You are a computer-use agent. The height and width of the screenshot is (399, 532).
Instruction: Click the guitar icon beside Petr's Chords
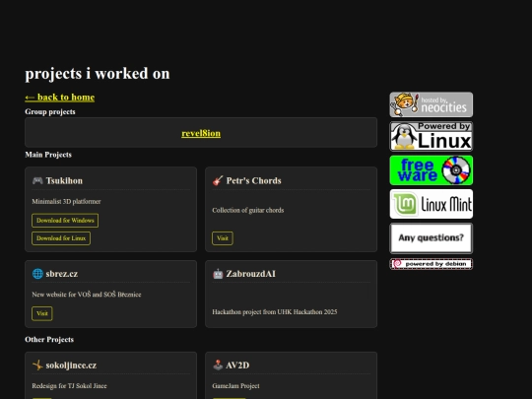[x=218, y=180]
